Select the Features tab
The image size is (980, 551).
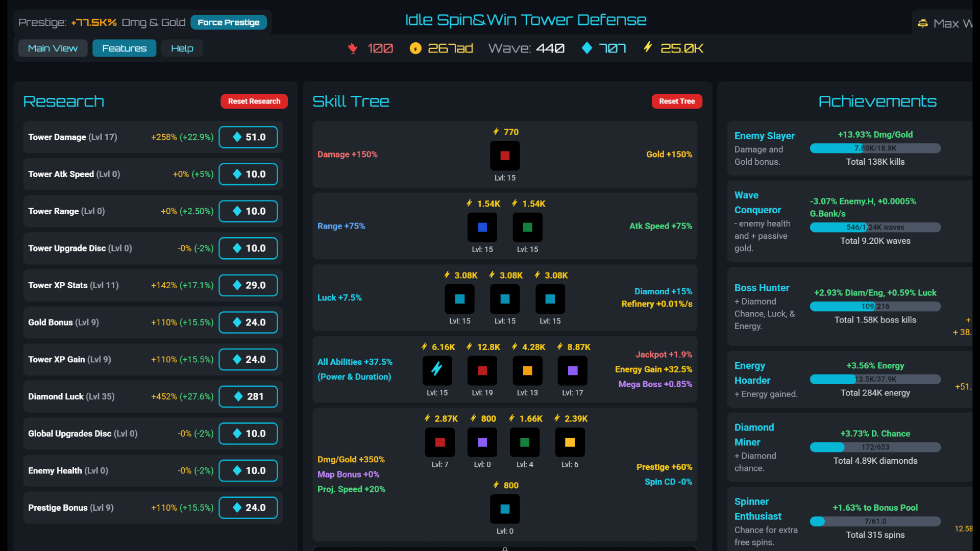pos(124,48)
